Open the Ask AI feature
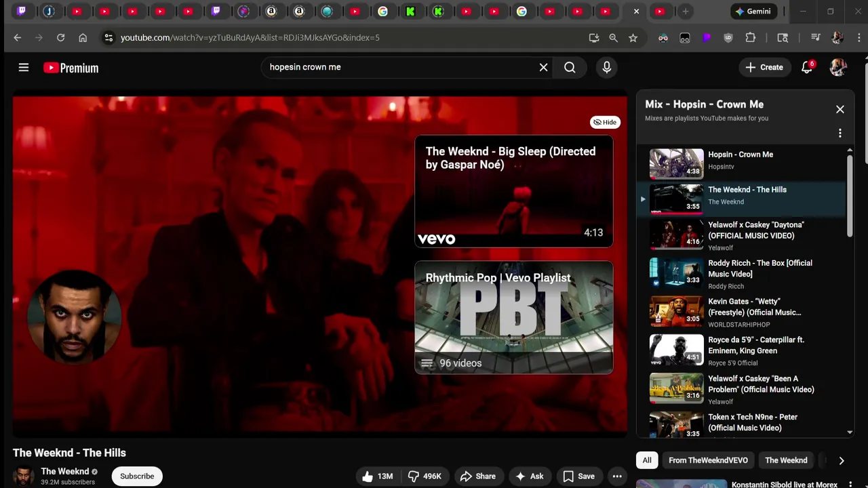This screenshot has width=868, height=488. (x=529, y=476)
